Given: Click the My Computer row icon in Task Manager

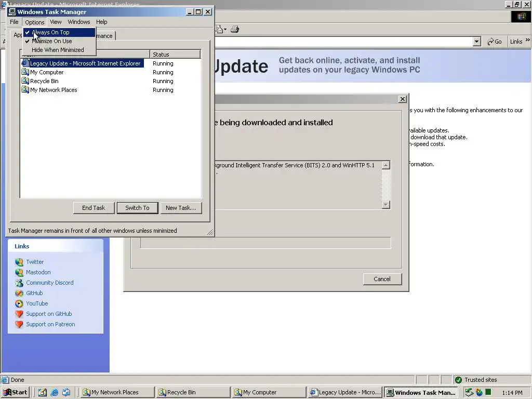Looking at the screenshot, I should 25,72.
